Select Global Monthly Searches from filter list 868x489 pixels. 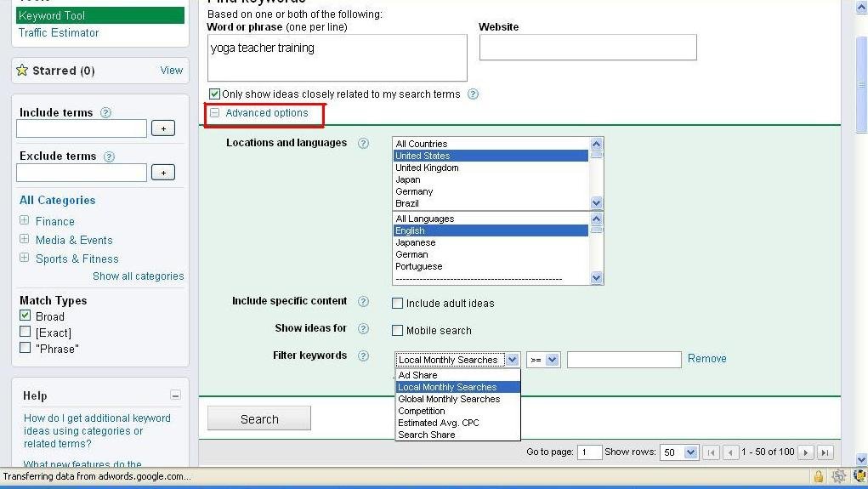pyautogui.click(x=449, y=399)
